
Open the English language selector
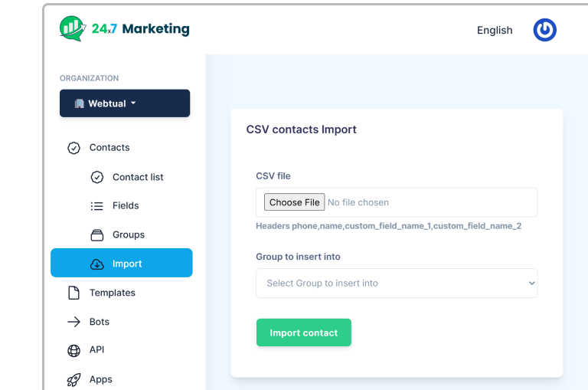pos(495,30)
